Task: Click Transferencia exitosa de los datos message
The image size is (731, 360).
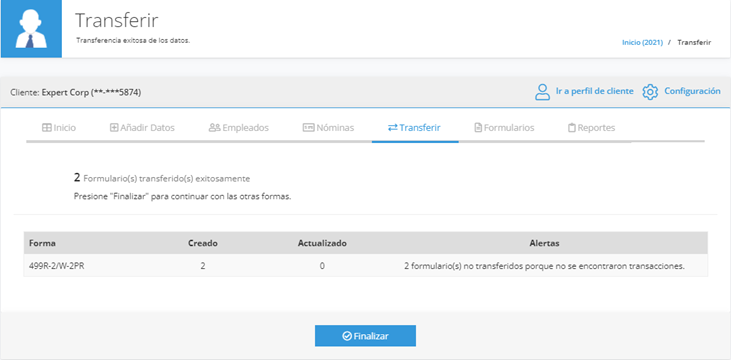Action: click(x=133, y=41)
